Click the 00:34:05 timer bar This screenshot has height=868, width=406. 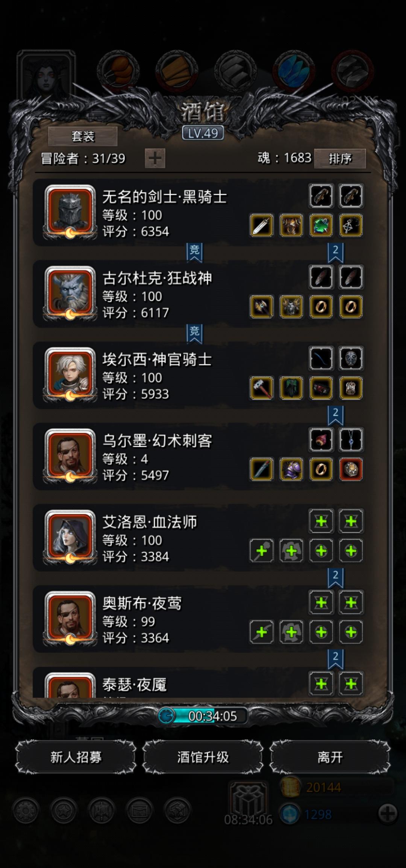(203, 716)
